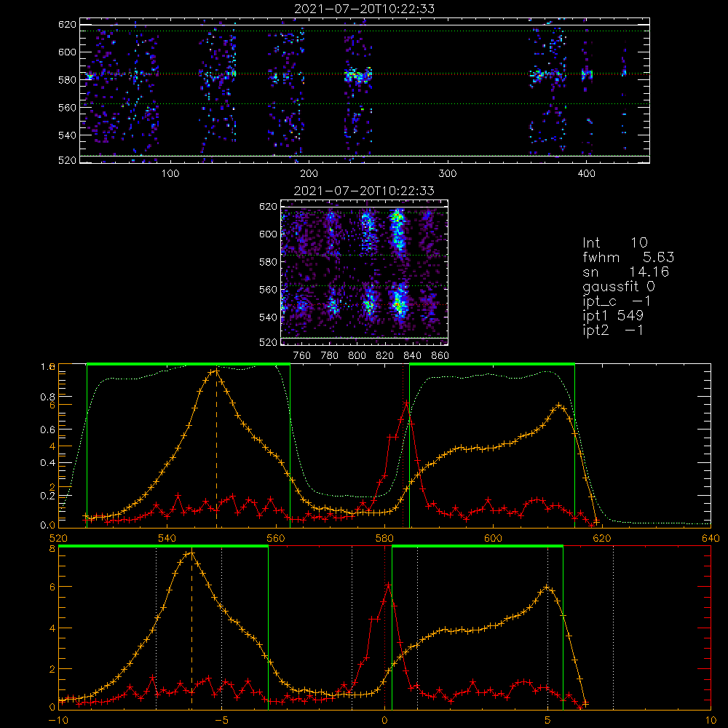Click the red curve's tall peak in the bottom profile plot
This screenshot has height=728, width=728.
click(388, 585)
